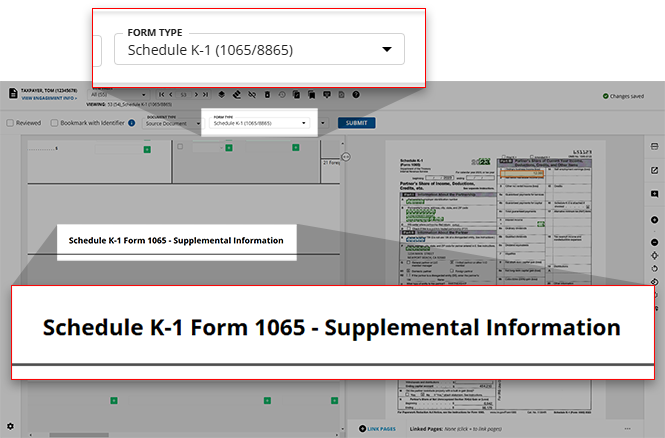Viewport: 665px width, 438px height.
Task: Toggle Bookmark with Identifier checkbox
Action: [54, 123]
